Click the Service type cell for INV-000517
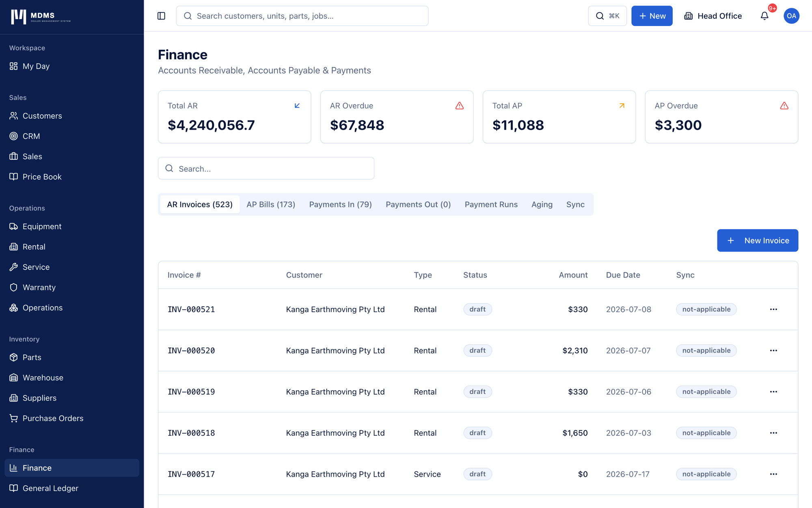 coord(427,474)
